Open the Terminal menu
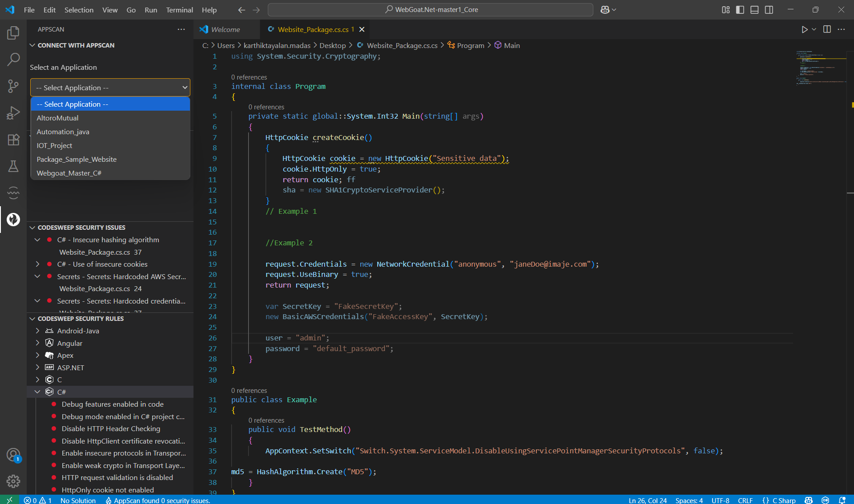The height and width of the screenshot is (504, 854). (179, 10)
